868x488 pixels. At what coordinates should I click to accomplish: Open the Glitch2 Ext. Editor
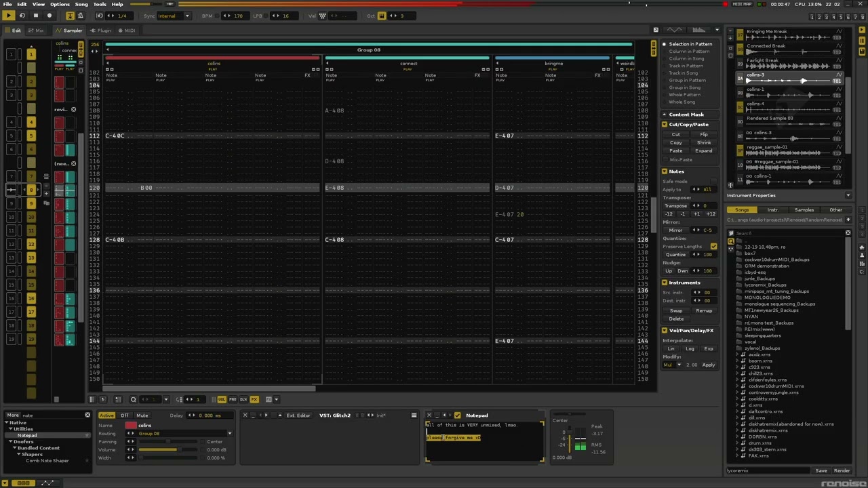click(x=298, y=415)
